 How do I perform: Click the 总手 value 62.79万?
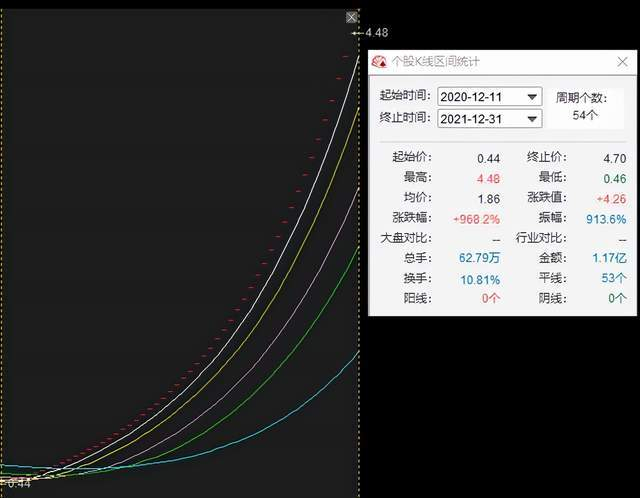(x=479, y=258)
